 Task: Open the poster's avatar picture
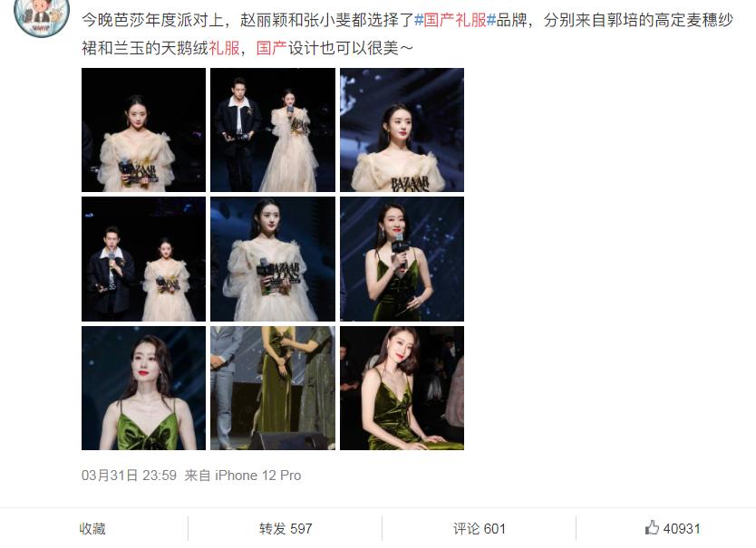[42, 17]
